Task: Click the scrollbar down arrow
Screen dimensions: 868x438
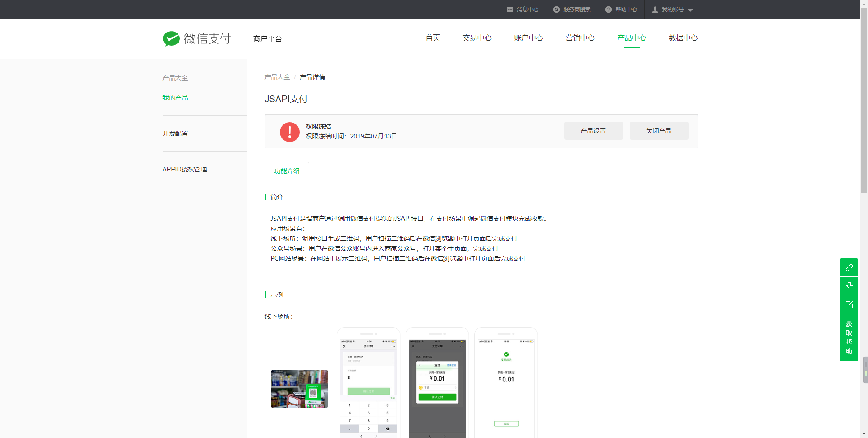Action: (864, 434)
